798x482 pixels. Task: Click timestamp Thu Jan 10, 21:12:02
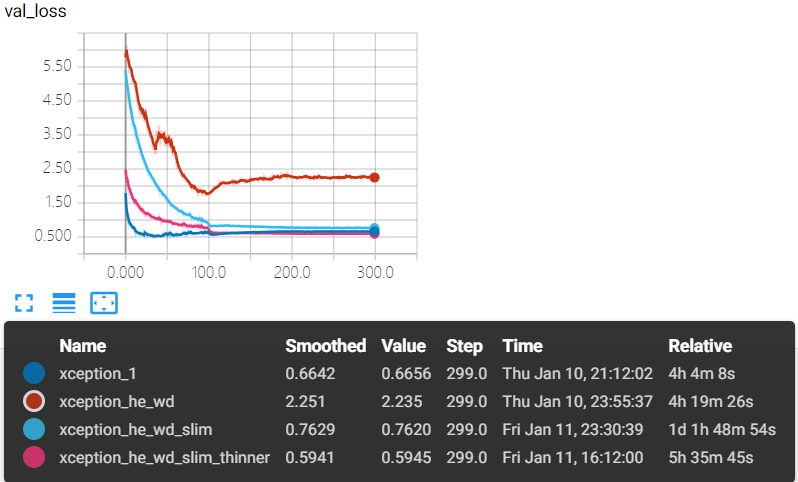click(x=578, y=374)
